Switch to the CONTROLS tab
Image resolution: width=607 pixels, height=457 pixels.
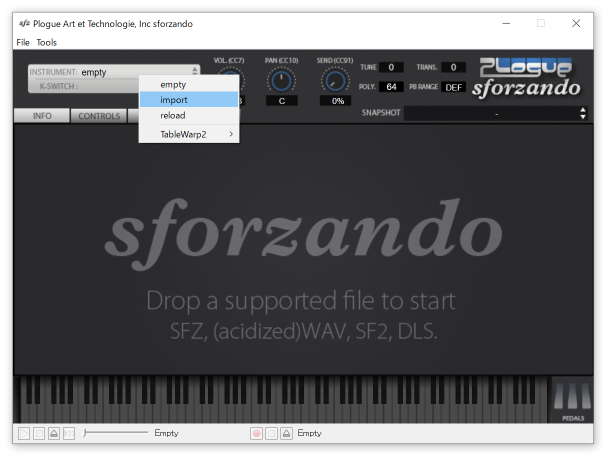pos(99,116)
